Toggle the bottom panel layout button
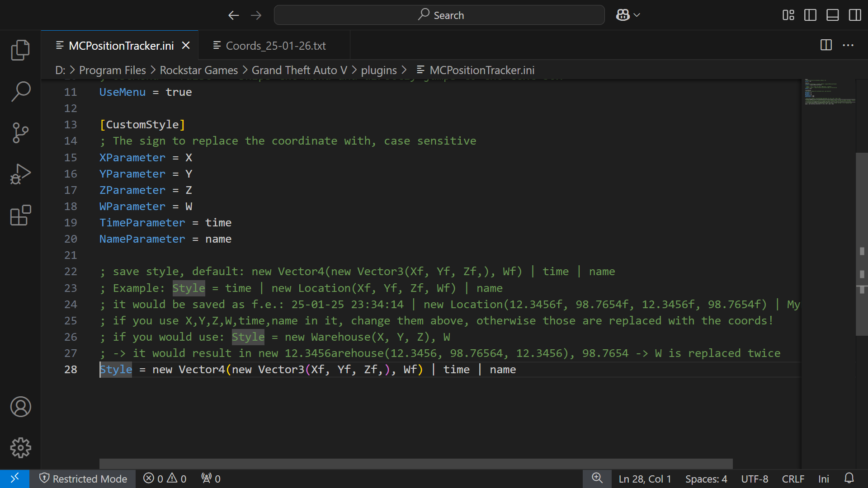Image resolution: width=868 pixels, height=488 pixels. pyautogui.click(x=832, y=15)
